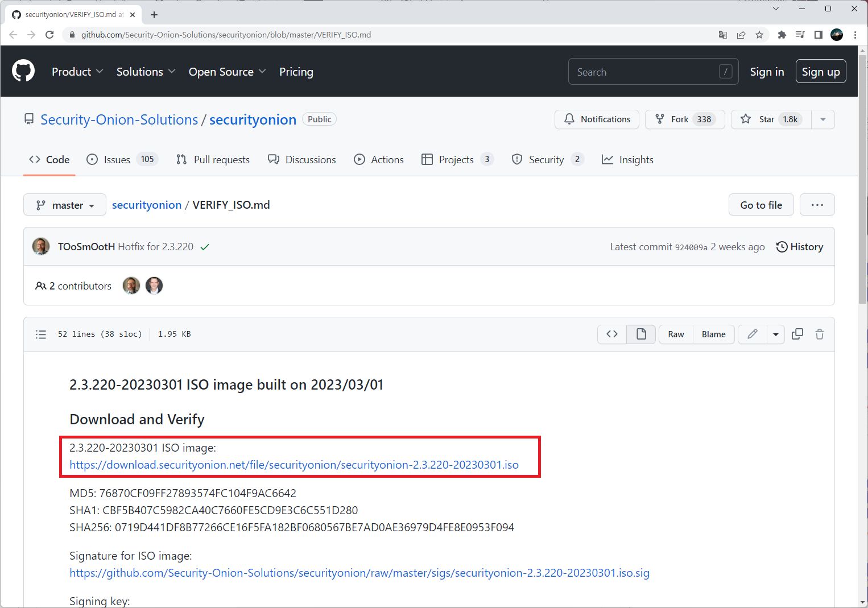Open the master branch selector dropdown
Image resolution: width=868 pixels, height=608 pixels.
pos(65,205)
